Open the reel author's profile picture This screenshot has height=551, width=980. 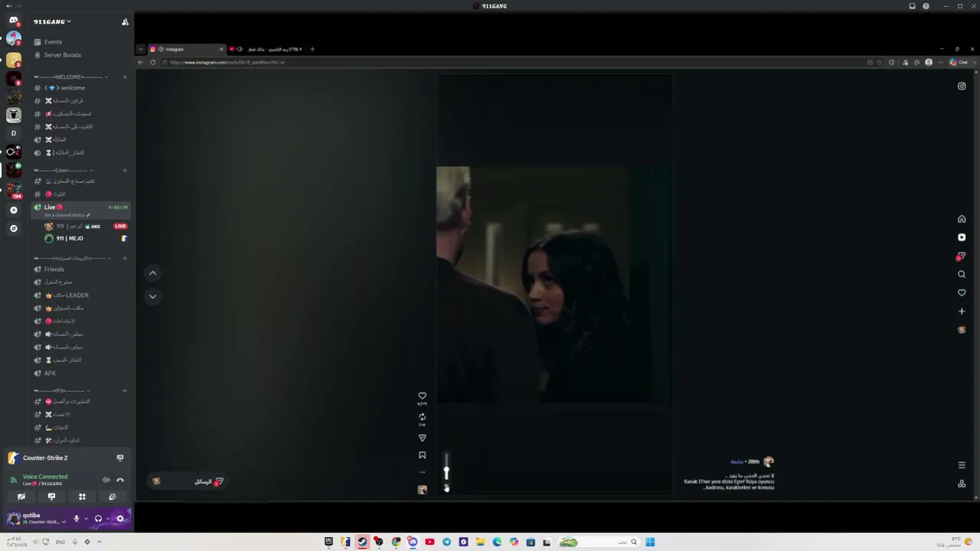coord(769,461)
